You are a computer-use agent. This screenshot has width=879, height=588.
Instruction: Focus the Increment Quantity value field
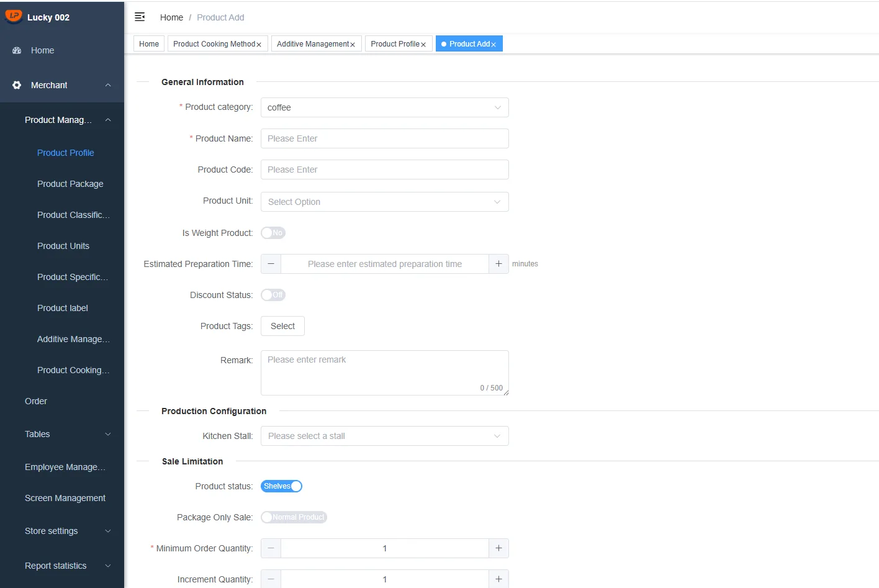point(385,579)
